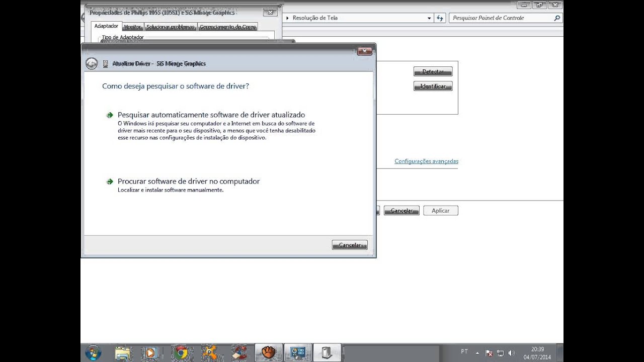Click the PT language indicator

tap(464, 352)
